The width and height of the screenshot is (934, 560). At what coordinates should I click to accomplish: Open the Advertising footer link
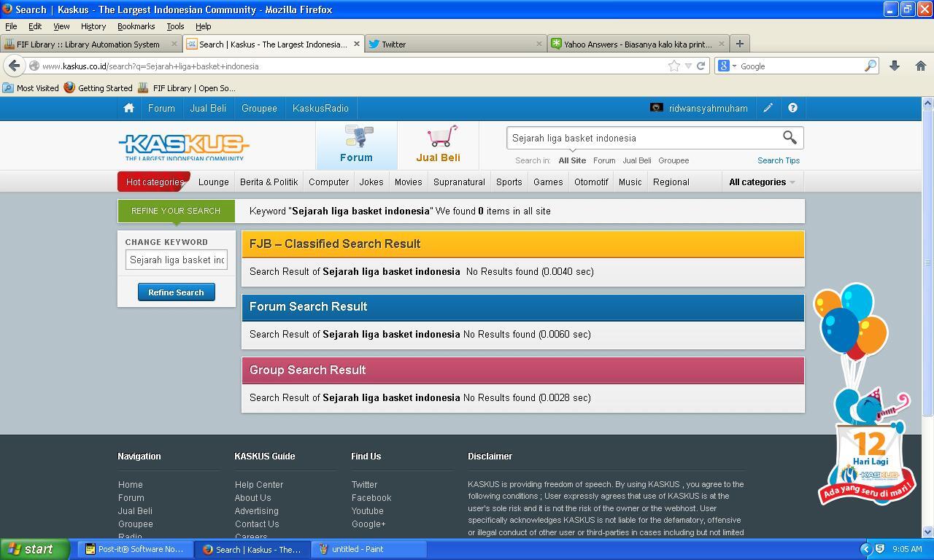tap(256, 510)
